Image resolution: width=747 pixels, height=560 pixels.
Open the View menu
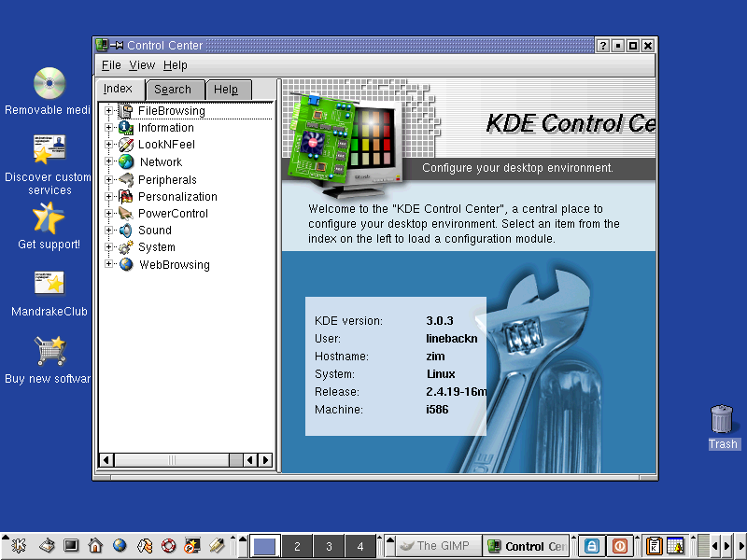click(x=142, y=65)
